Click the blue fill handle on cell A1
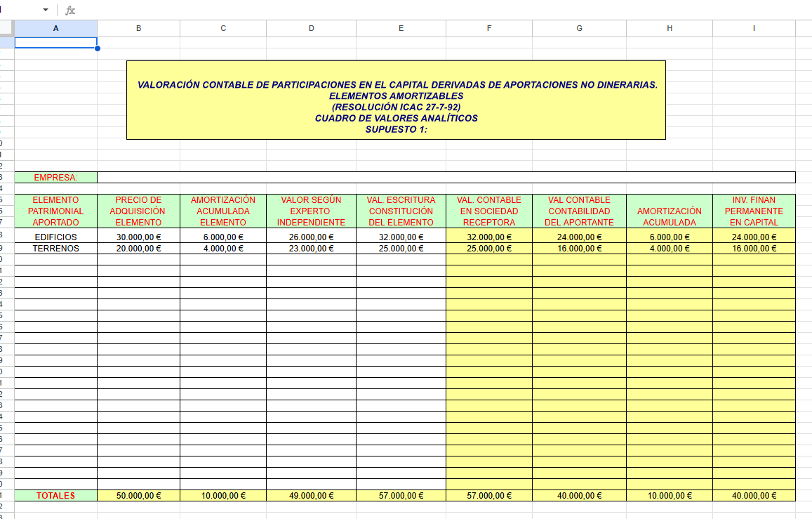This screenshot has width=812, height=519. coord(97,48)
